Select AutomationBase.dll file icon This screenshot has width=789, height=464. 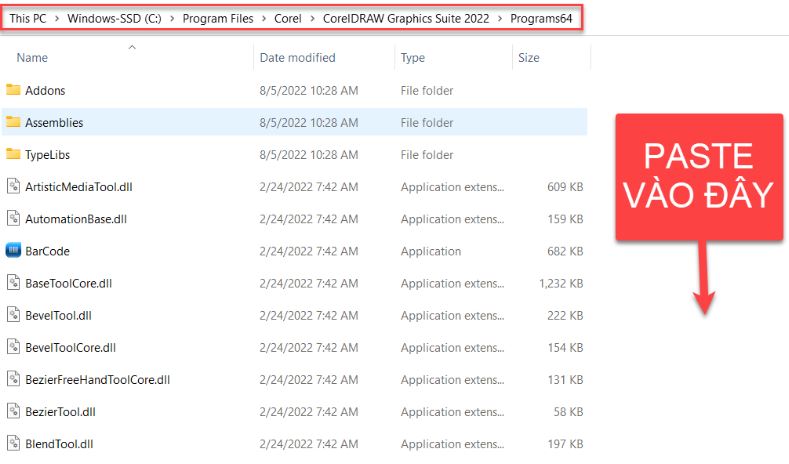pyautogui.click(x=13, y=219)
